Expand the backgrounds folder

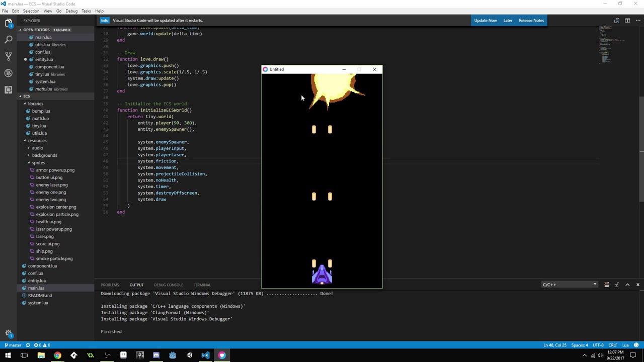[x=55, y=155]
